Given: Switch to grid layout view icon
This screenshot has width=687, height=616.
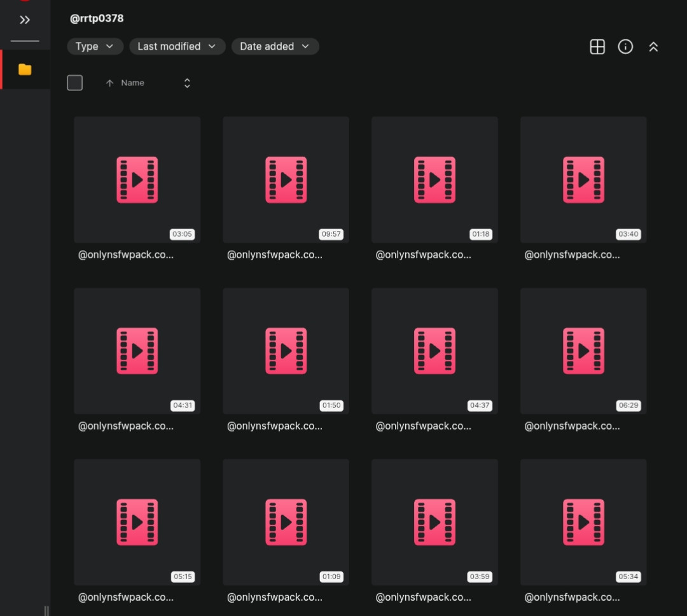Looking at the screenshot, I should (597, 46).
